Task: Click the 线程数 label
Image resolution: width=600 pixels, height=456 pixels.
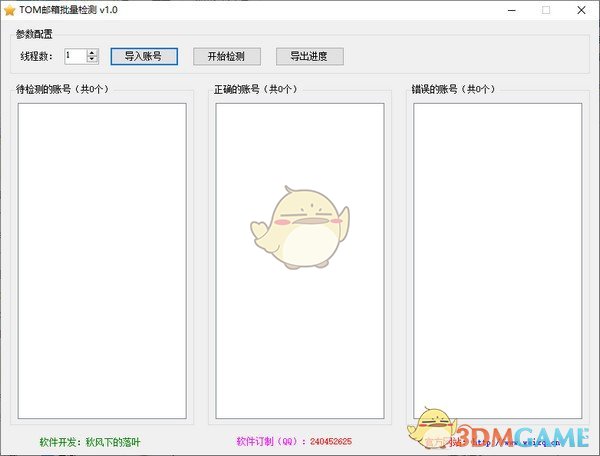Action: [x=37, y=56]
